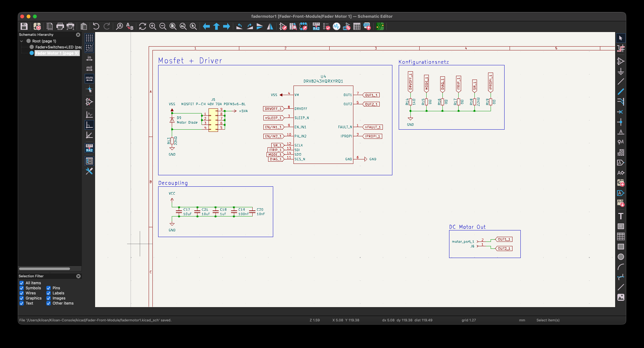644x348 pixels.
Task: Click the Annotate schematic R42 toolbar icon
Action: [316, 26]
